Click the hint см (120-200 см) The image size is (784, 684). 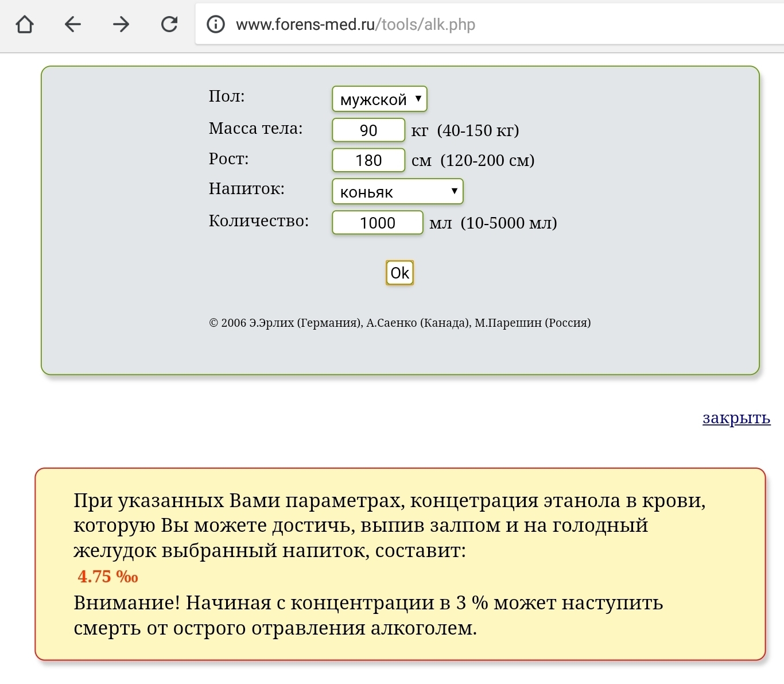473,160
